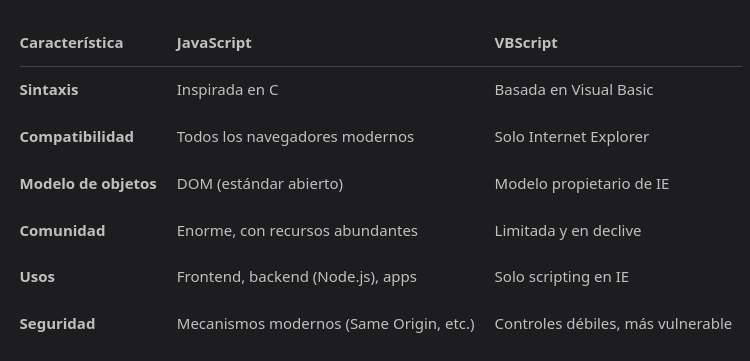Click 'Enorme, con recursos abundantes' cell
This screenshot has width=750, height=361.
[297, 230]
